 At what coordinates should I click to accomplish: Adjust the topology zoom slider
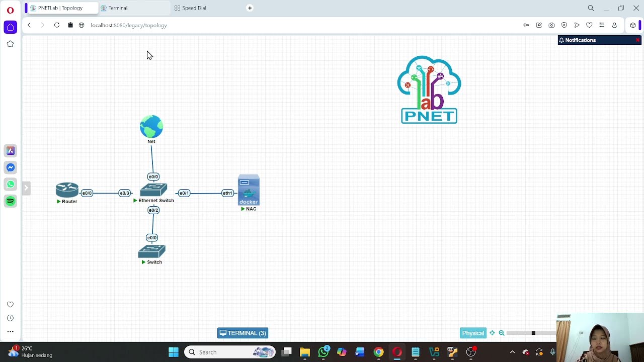click(532, 333)
